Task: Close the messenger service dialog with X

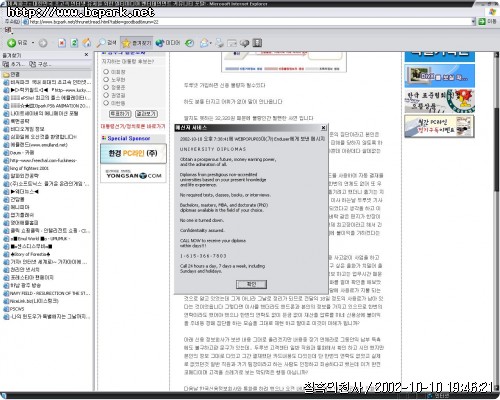Action: 323,128
